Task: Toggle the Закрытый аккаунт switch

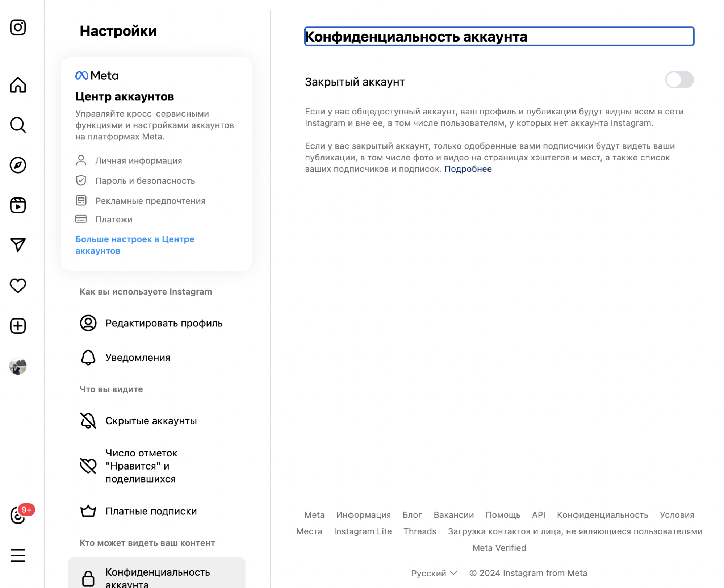Action: [x=679, y=80]
